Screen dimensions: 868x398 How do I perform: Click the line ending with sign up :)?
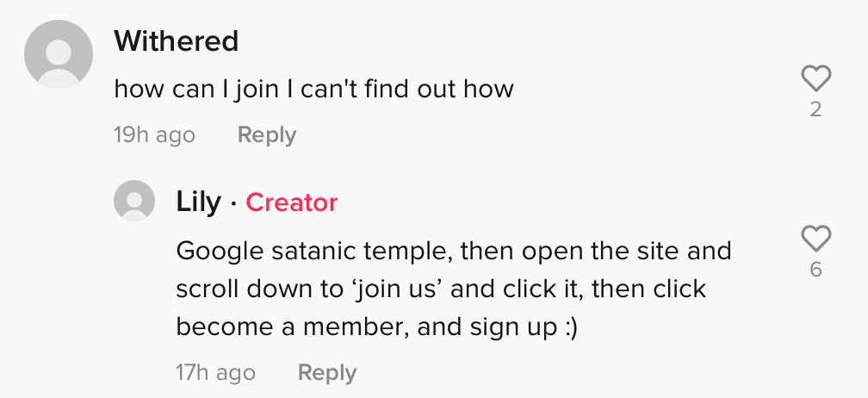click(377, 327)
